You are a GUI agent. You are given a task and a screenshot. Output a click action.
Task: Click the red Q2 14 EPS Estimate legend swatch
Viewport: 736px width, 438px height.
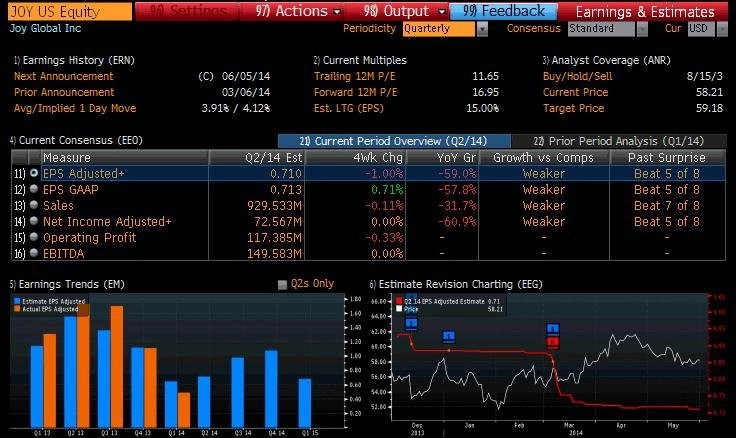[399, 301]
